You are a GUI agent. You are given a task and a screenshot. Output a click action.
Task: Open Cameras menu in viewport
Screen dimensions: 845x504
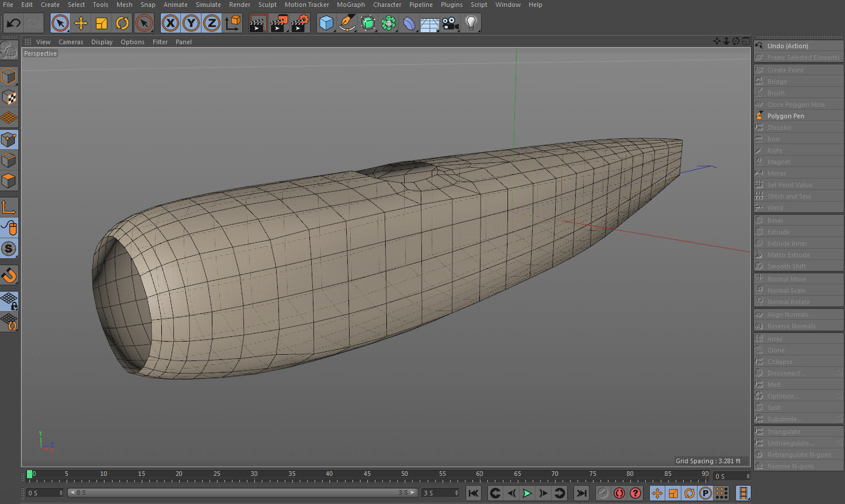tap(71, 42)
